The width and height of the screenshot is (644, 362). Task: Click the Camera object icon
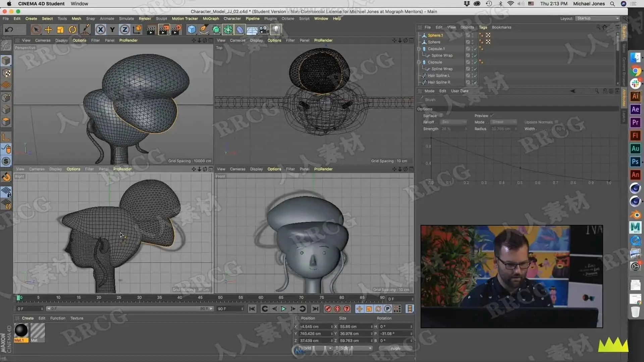pos(264,30)
